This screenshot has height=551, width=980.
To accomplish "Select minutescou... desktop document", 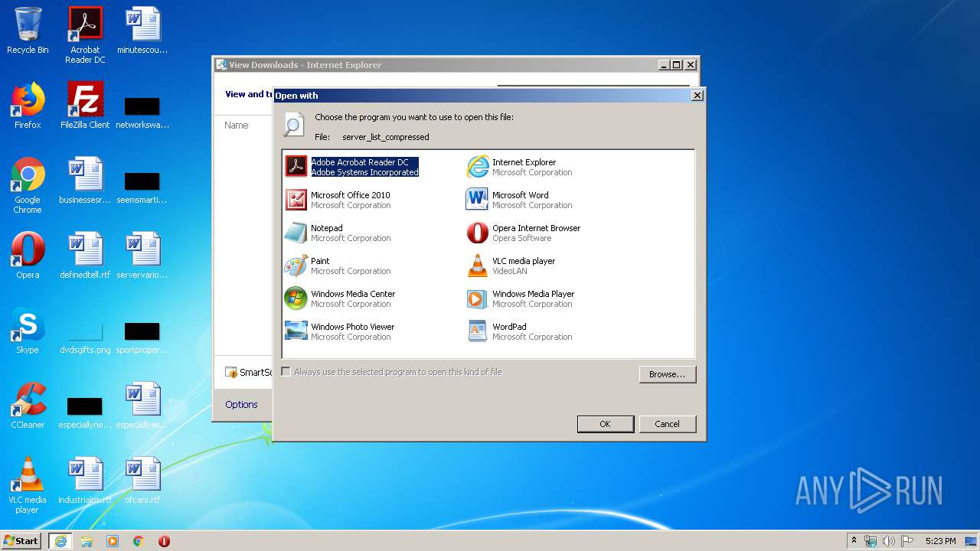I will 142,31.
